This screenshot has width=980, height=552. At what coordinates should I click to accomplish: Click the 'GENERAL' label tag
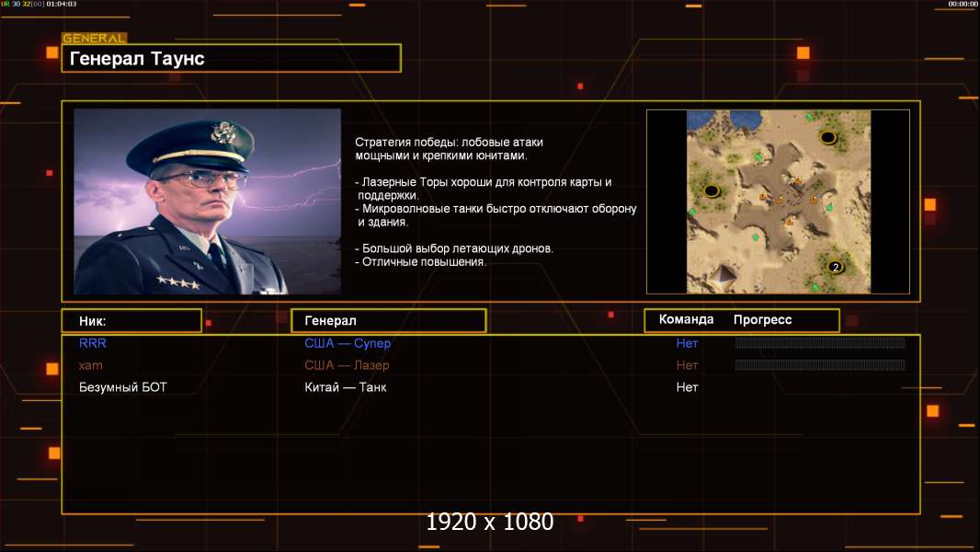click(x=95, y=38)
